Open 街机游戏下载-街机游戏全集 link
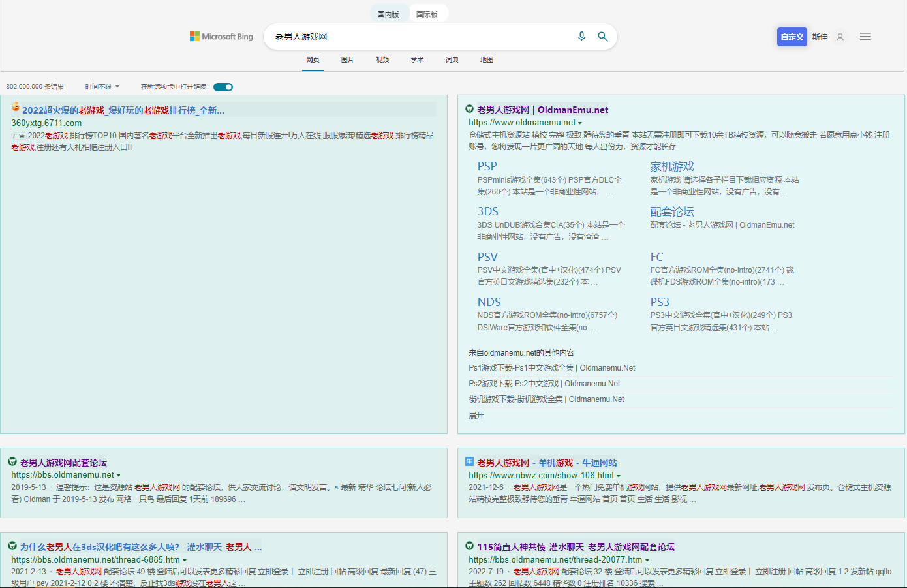The height and width of the screenshot is (588, 907). [546, 399]
